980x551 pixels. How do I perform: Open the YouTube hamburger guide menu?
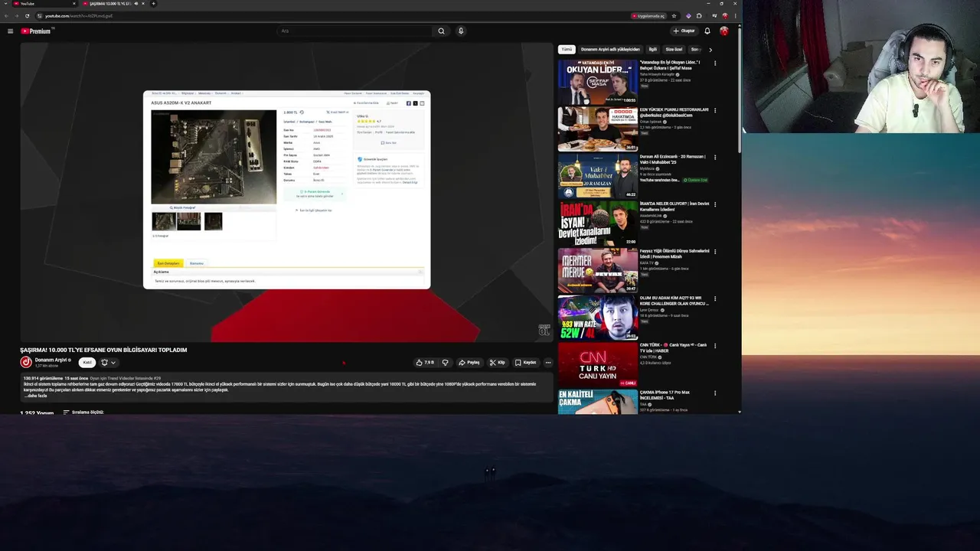(x=10, y=31)
